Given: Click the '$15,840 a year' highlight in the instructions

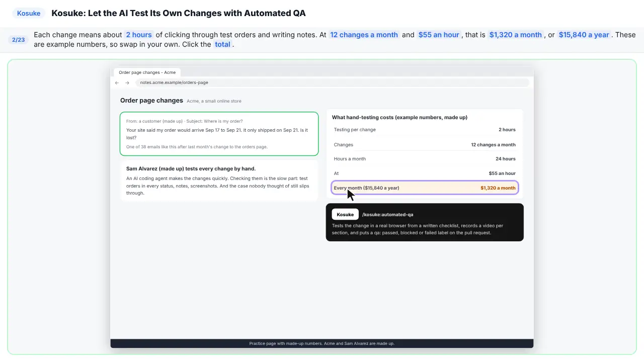Looking at the screenshot, I should tap(584, 35).
